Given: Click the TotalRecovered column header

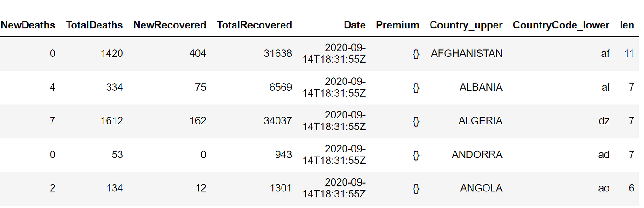Looking at the screenshot, I should [x=254, y=25].
